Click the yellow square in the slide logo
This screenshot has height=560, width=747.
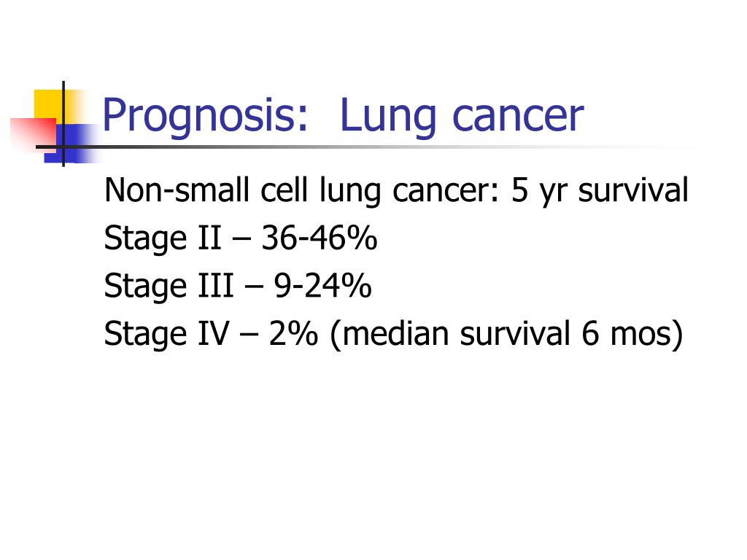(x=49, y=104)
